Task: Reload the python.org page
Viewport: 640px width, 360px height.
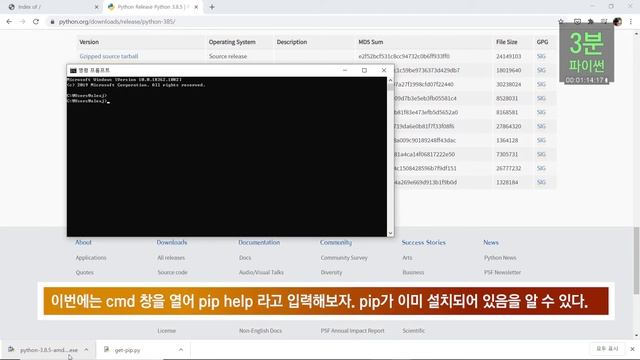Action: point(36,22)
